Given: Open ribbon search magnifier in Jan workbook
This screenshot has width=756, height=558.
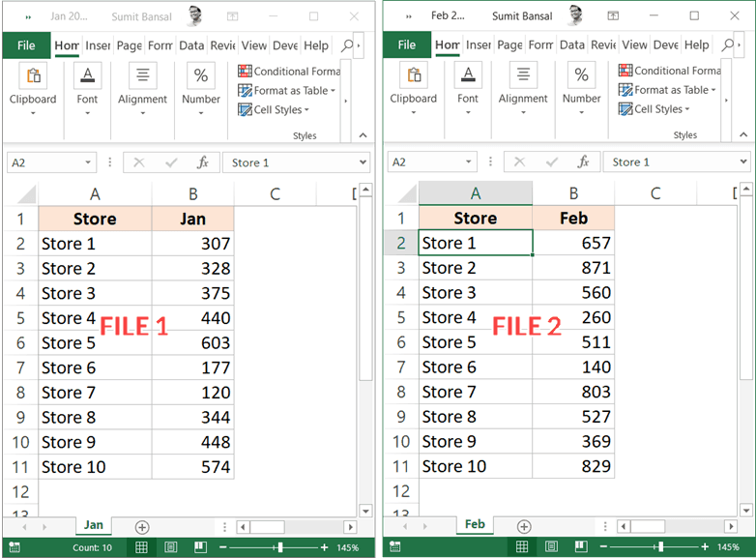Looking at the screenshot, I should 346,45.
